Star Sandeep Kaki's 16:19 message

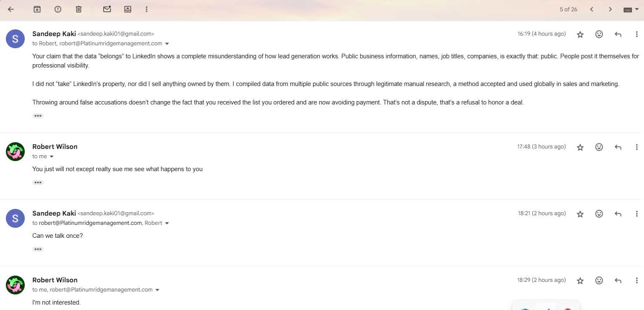580,34
